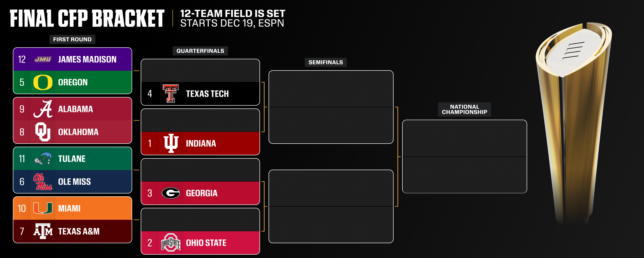Click the Semifinals label
644x258 pixels.
click(326, 62)
